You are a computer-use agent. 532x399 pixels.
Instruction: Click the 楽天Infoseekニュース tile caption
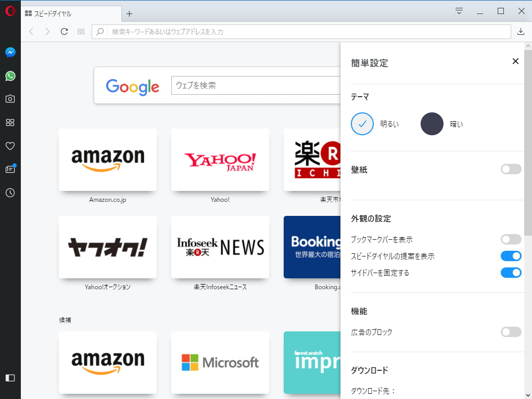(x=220, y=287)
